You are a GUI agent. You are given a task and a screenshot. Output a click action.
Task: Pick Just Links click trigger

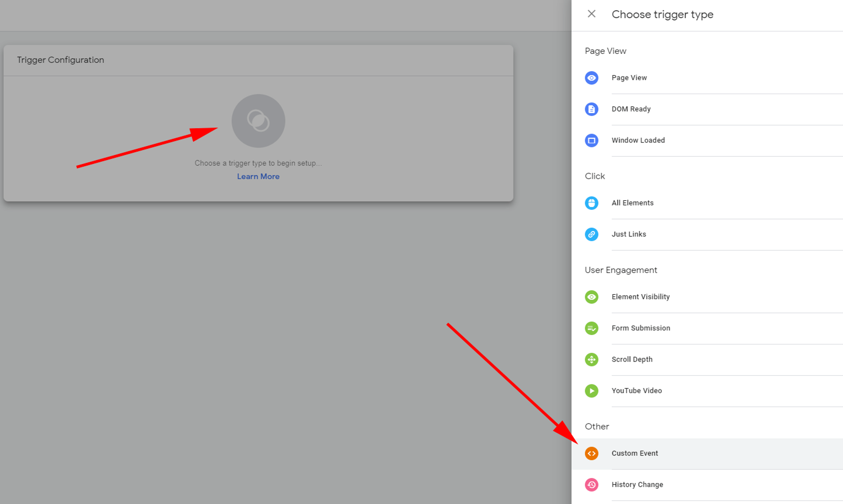click(x=707, y=234)
